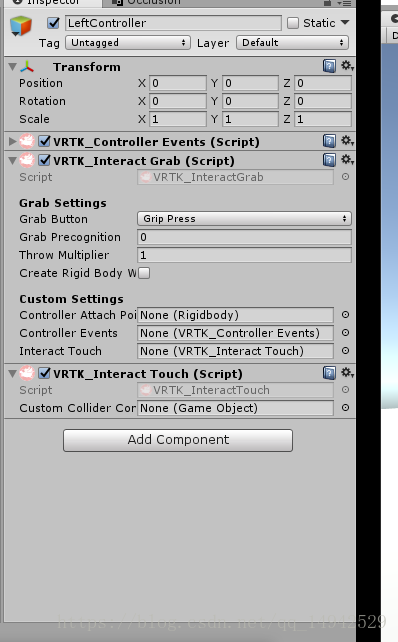398x642 pixels.
Task: Disable VRTK_Interact Grab script checkbox
Action: click(44, 160)
